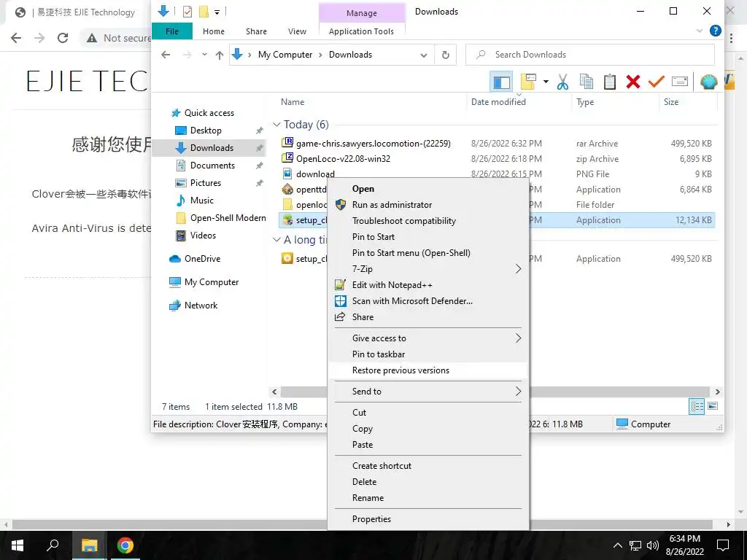The height and width of the screenshot is (560, 747).
Task: Open Classic Shell settings shell icon
Action: pyautogui.click(x=708, y=82)
